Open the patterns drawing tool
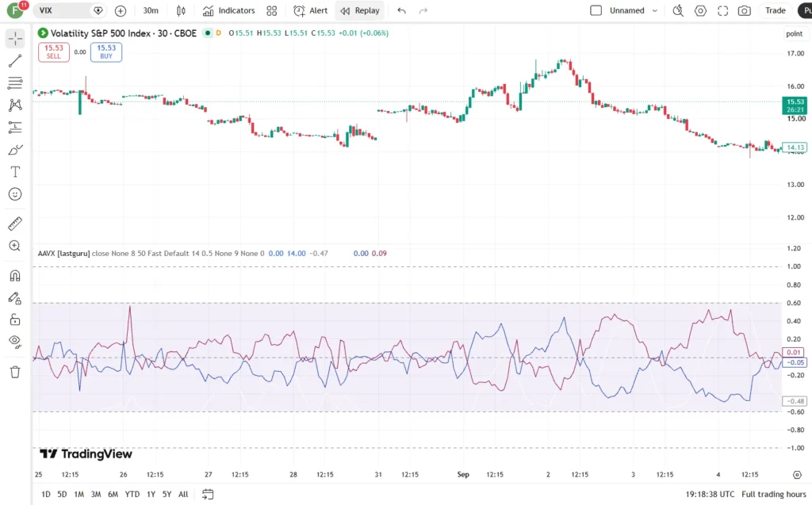Viewport: 812px width, 505px height. point(15,105)
